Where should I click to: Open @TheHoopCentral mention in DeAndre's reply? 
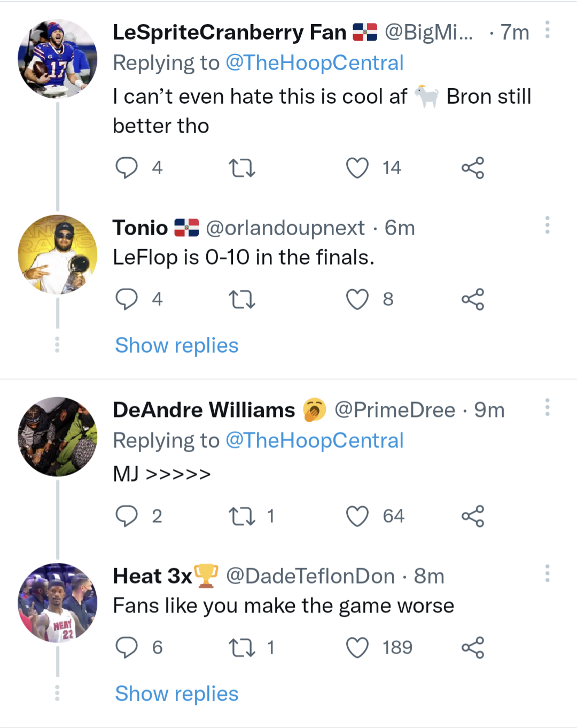pyautogui.click(x=314, y=440)
